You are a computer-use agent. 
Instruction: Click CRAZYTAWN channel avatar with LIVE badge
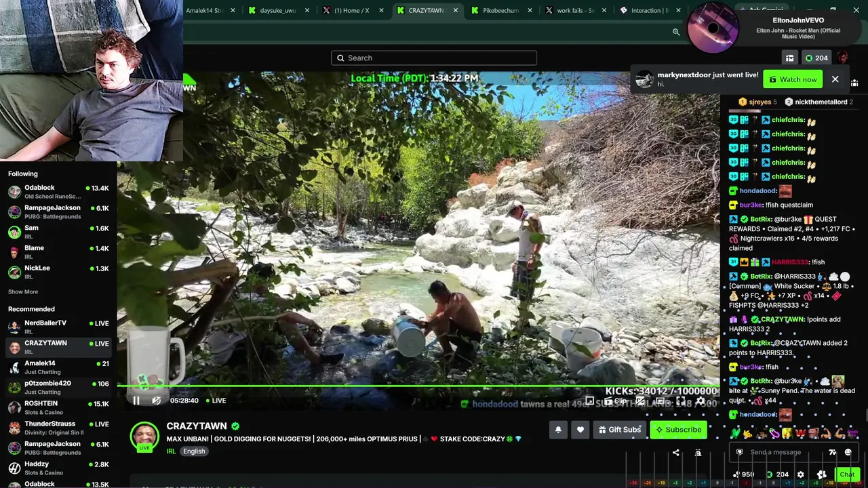tap(144, 436)
